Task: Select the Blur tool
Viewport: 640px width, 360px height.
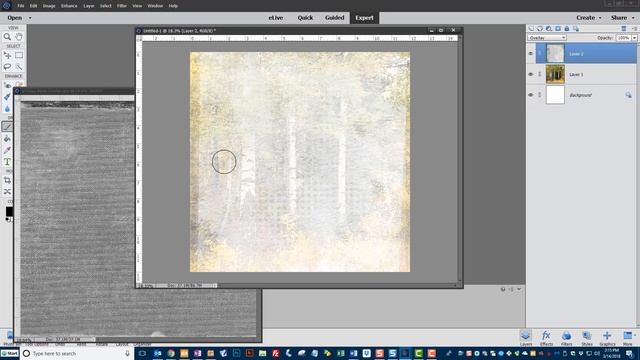Action: [7, 109]
